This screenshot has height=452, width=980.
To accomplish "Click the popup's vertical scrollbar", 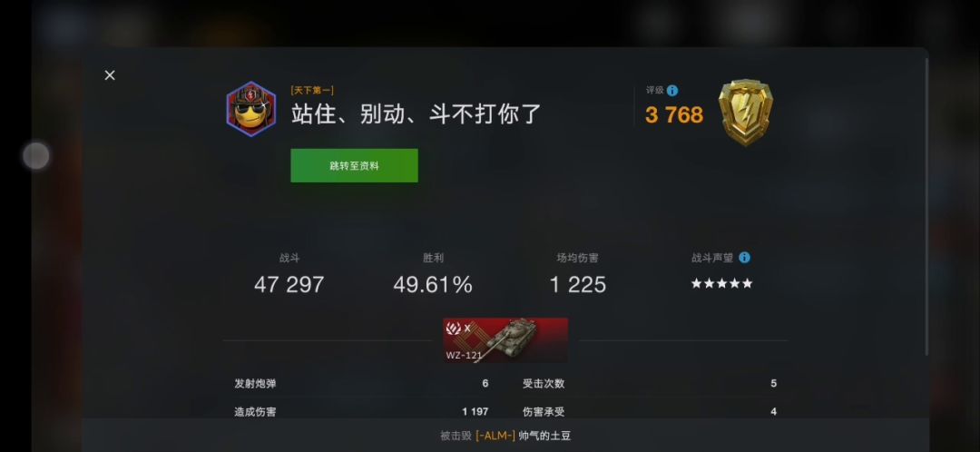I will [x=926, y=206].
